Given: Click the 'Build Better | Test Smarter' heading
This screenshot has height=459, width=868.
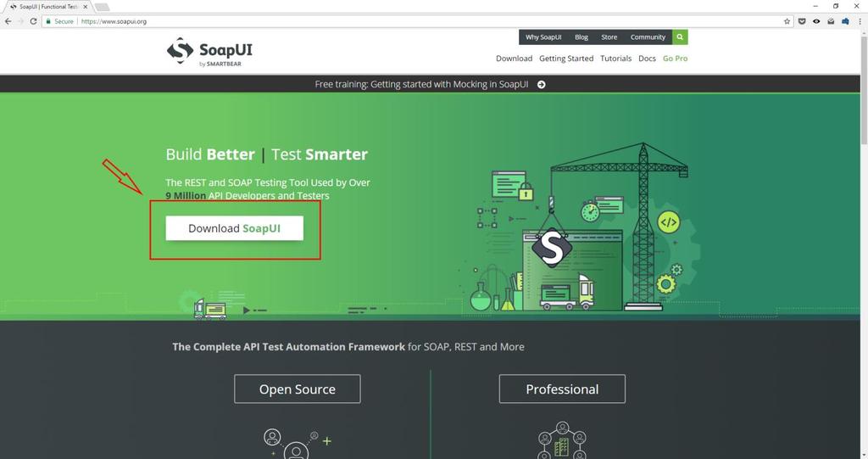Looking at the screenshot, I should tap(266, 154).
